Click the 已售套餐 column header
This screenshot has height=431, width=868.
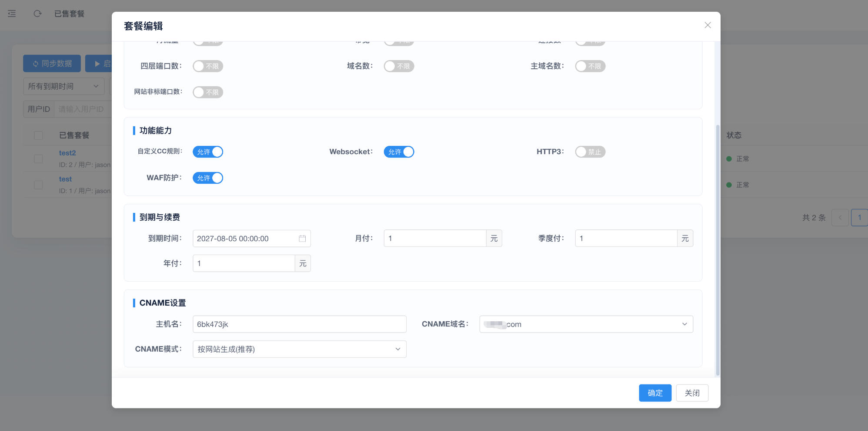tap(74, 135)
